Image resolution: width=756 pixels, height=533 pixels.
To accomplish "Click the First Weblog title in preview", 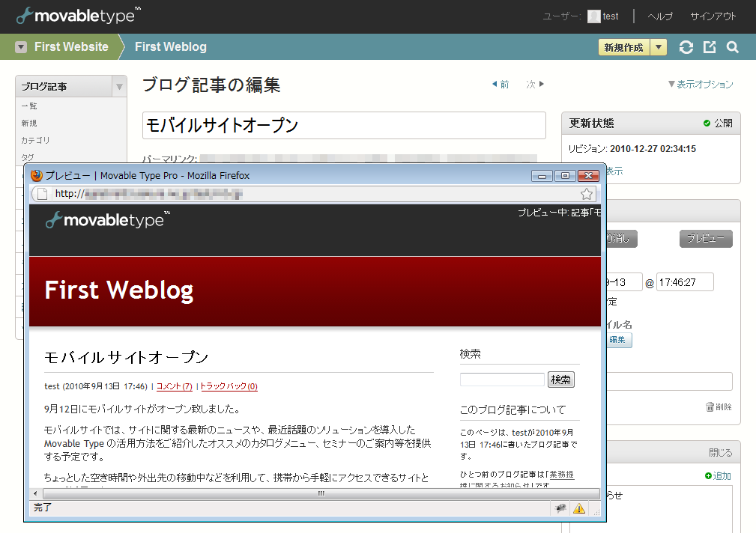I will 119,290.
